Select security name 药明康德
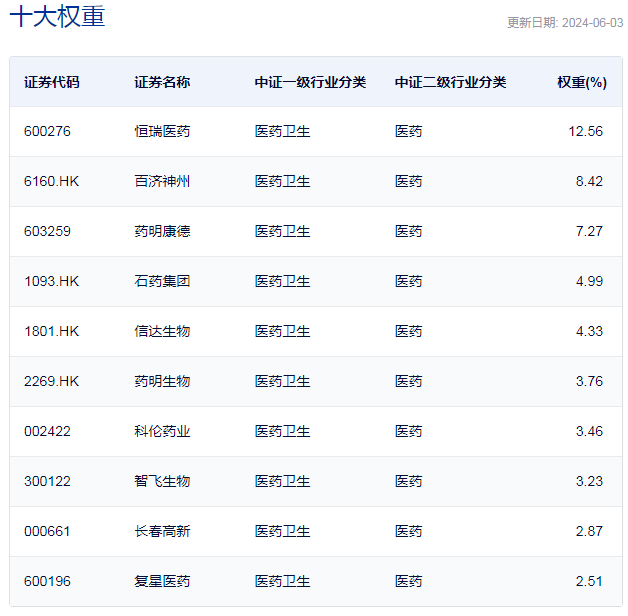The height and width of the screenshot is (616, 628). (162, 232)
